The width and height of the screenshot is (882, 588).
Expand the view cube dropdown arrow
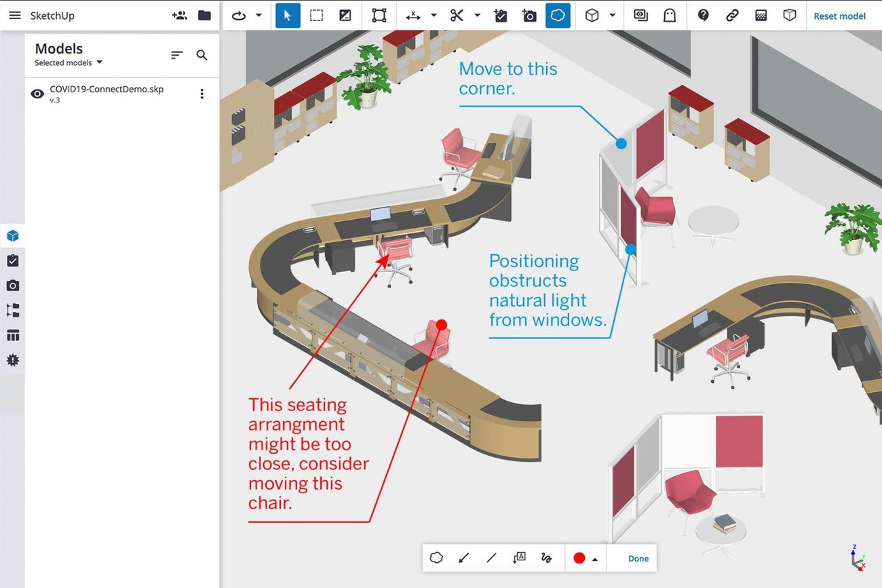612,16
